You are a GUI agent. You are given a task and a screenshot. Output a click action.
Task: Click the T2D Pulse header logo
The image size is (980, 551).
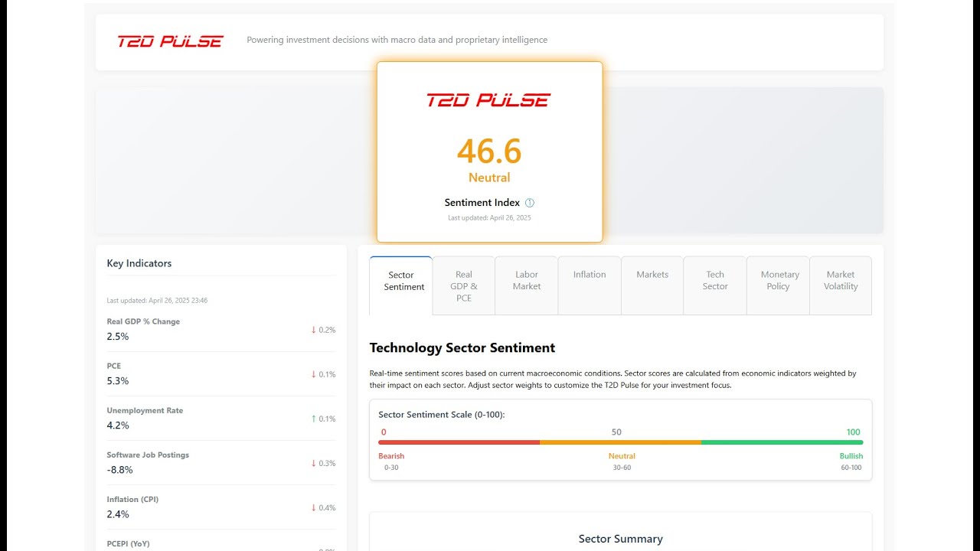point(170,41)
